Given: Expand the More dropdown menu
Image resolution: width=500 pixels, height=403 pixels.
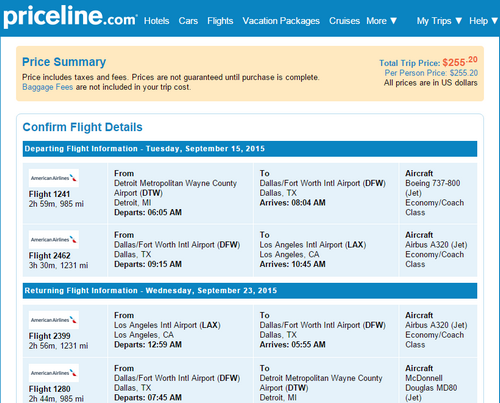Looking at the screenshot, I should point(382,21).
